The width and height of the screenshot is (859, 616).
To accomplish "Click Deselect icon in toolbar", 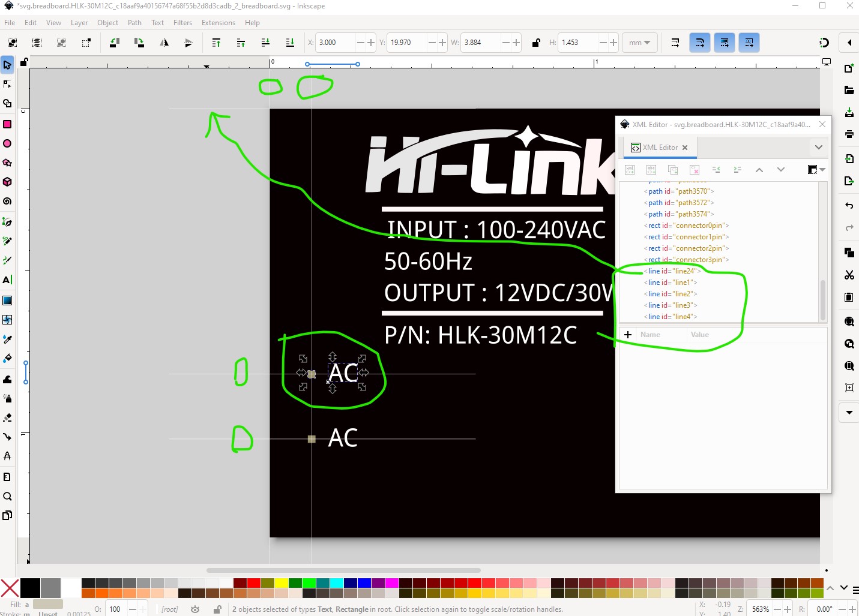I will click(61, 43).
